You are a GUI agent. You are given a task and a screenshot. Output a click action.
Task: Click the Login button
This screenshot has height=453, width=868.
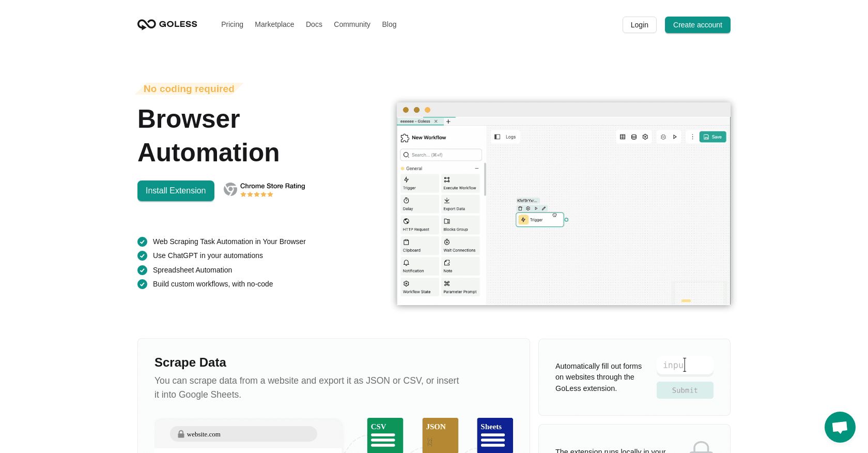(x=639, y=25)
